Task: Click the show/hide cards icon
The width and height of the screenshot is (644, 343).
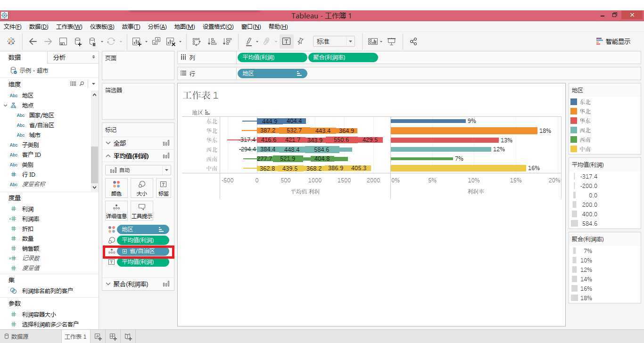Action: 373,41
